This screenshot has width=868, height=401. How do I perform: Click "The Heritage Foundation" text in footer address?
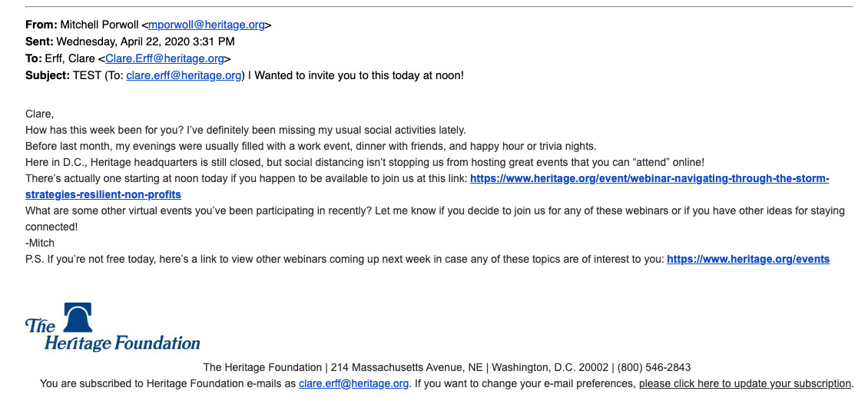coord(262,367)
